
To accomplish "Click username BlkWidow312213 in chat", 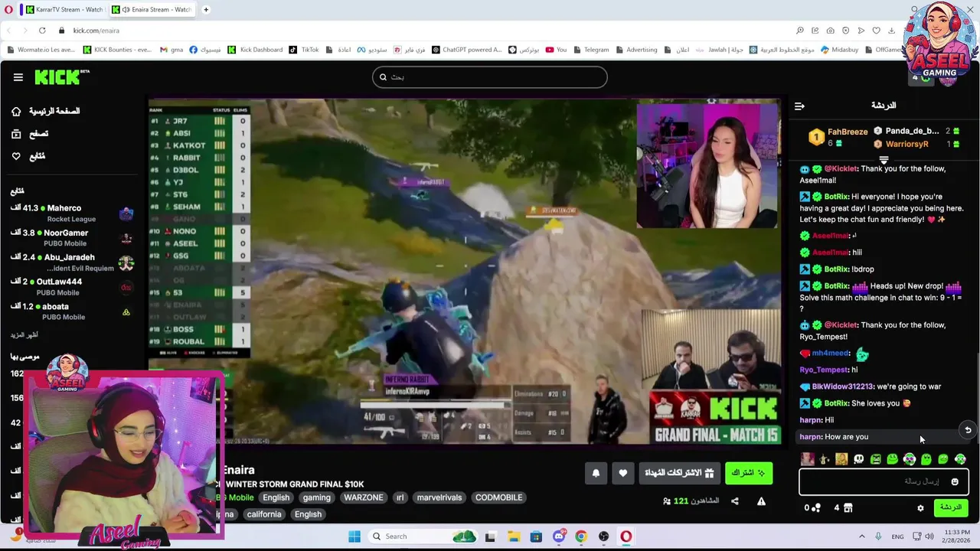I will [x=842, y=387].
